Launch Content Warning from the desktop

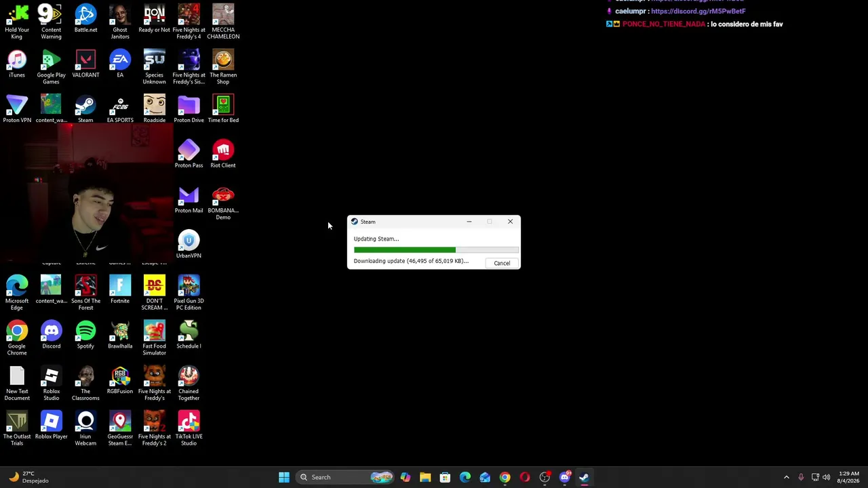[51, 22]
